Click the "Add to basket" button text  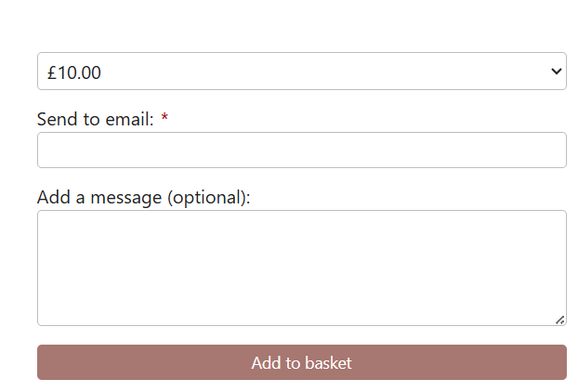point(301,362)
